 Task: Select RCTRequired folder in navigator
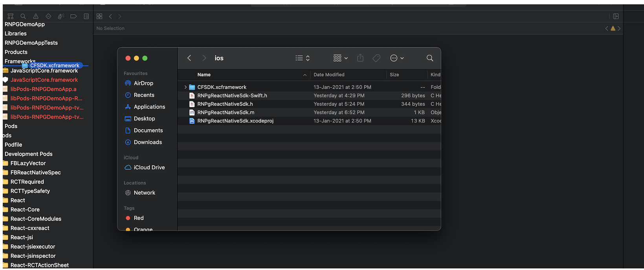coord(27,182)
